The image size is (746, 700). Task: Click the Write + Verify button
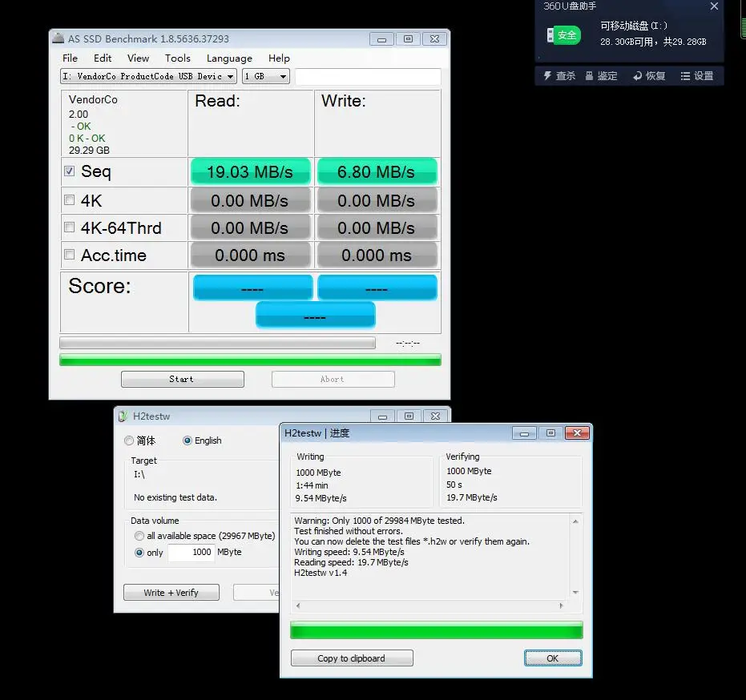pos(171,593)
